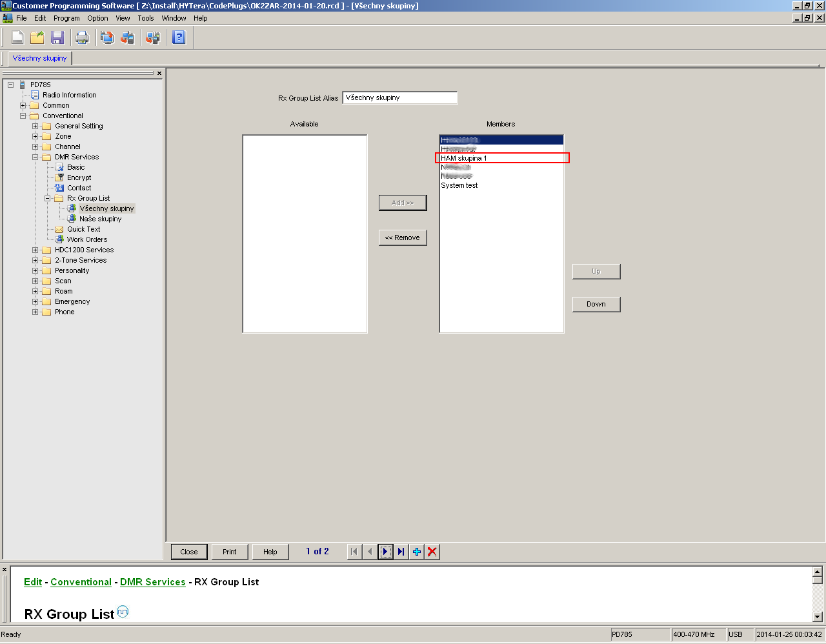Click the help pane scrollbar down arrow

click(x=817, y=617)
